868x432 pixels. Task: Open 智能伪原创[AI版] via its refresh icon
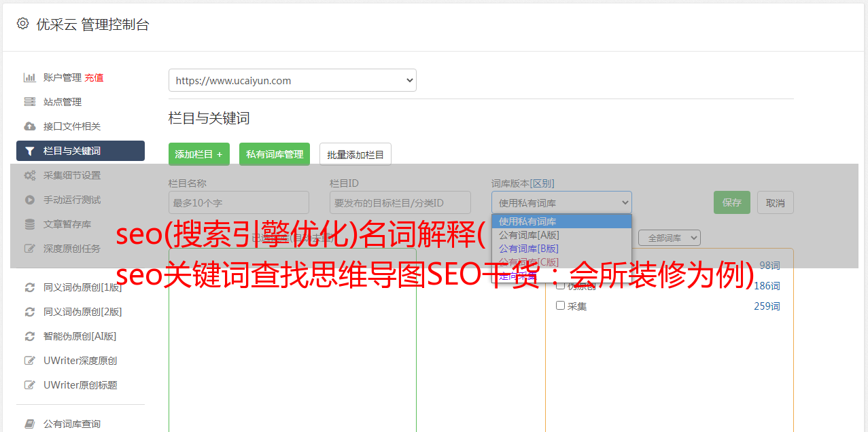(x=30, y=336)
